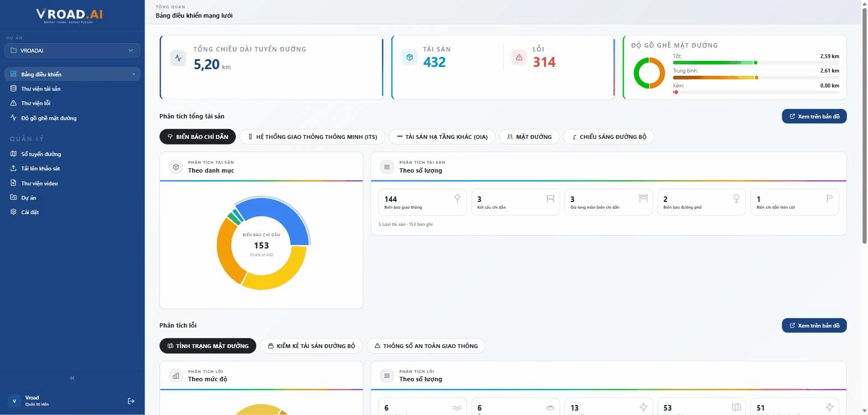
Task: Click the green Tốt roughness bar
Action: point(715,63)
